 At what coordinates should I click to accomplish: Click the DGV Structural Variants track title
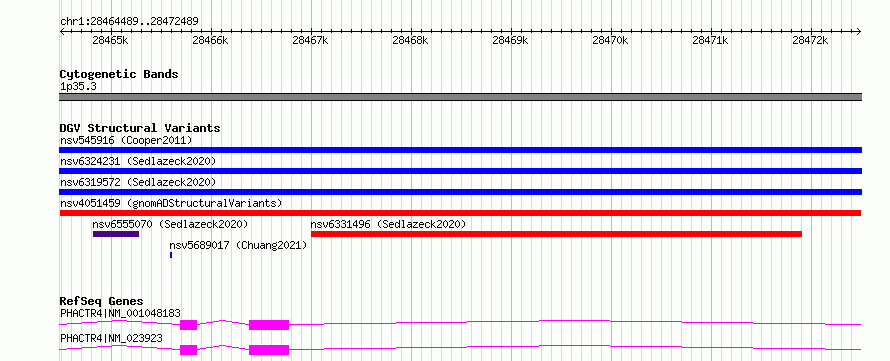point(140,128)
